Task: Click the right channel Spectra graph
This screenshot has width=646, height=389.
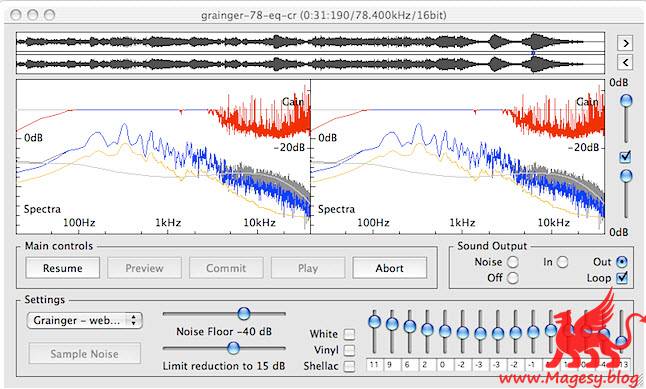Action: [457, 157]
